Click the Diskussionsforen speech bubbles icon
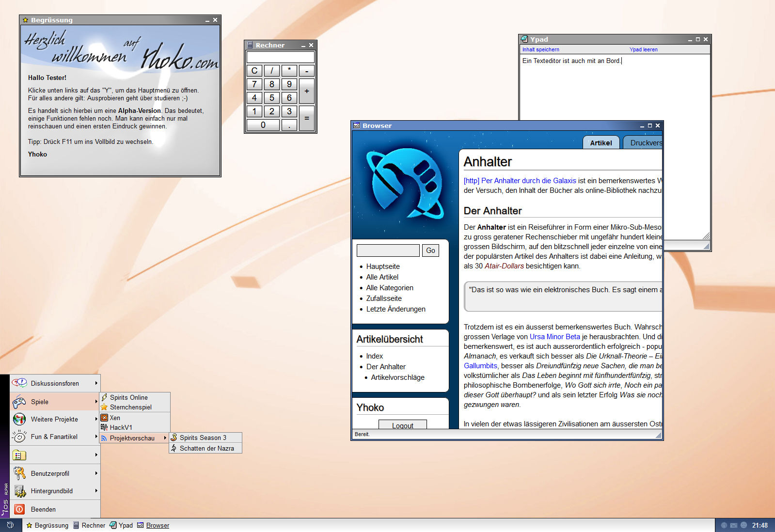775x532 pixels. click(19, 383)
